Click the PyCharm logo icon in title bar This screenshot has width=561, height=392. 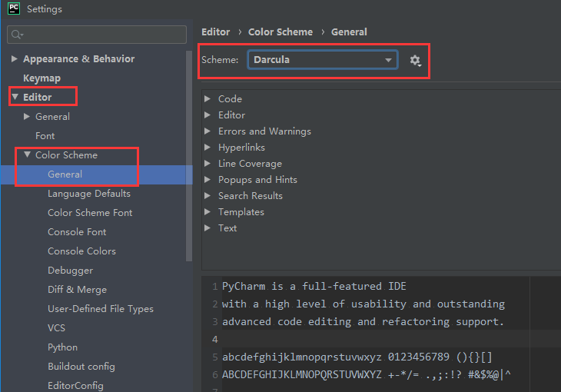click(x=14, y=8)
